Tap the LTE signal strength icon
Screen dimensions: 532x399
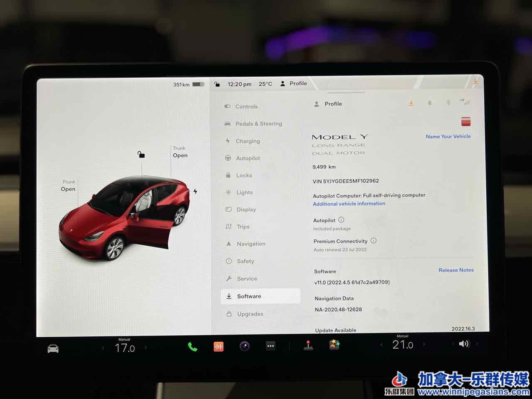pyautogui.click(x=465, y=101)
